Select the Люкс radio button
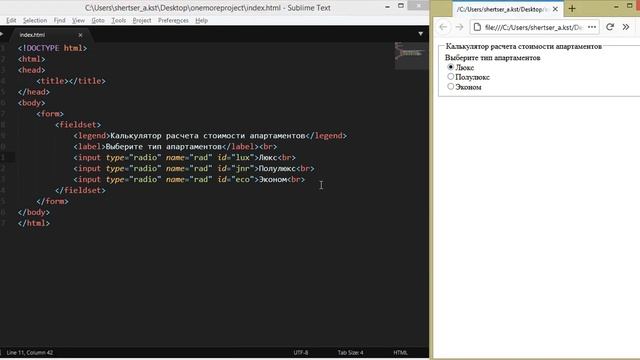The width and height of the screenshot is (640, 360). [451, 67]
